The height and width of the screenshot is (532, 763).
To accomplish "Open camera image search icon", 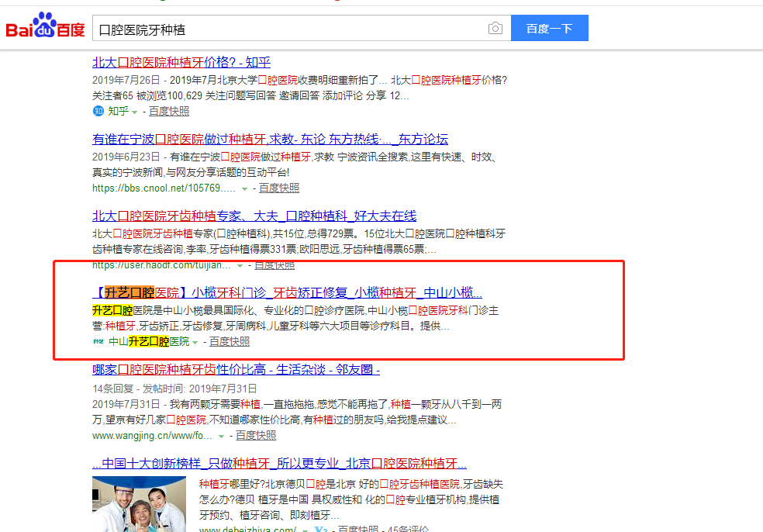I will click(x=495, y=28).
